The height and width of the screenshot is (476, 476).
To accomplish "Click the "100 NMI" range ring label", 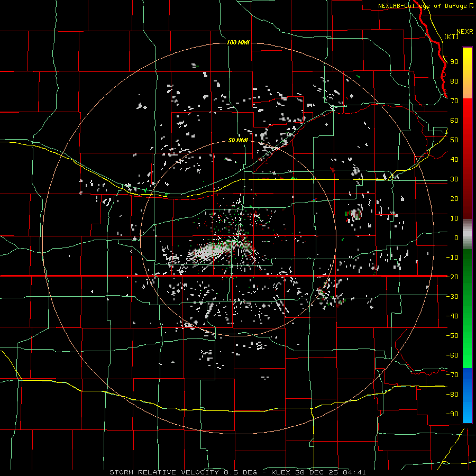I will click(x=238, y=42).
